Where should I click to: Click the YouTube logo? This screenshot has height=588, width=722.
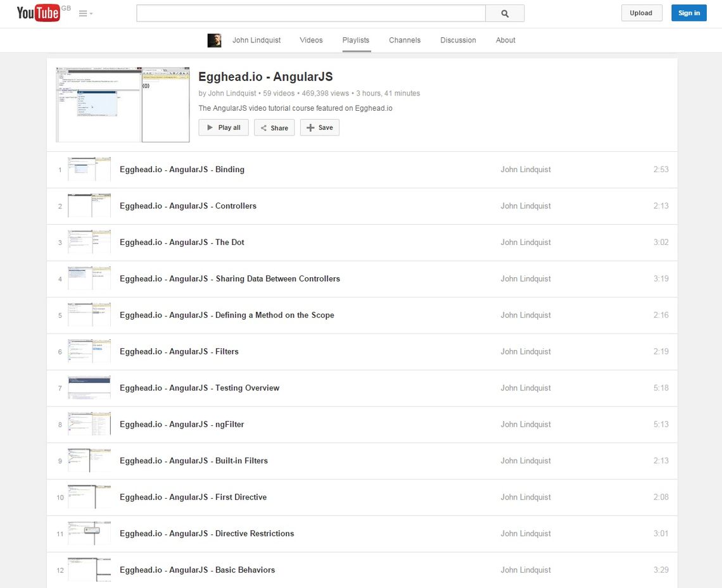click(38, 13)
